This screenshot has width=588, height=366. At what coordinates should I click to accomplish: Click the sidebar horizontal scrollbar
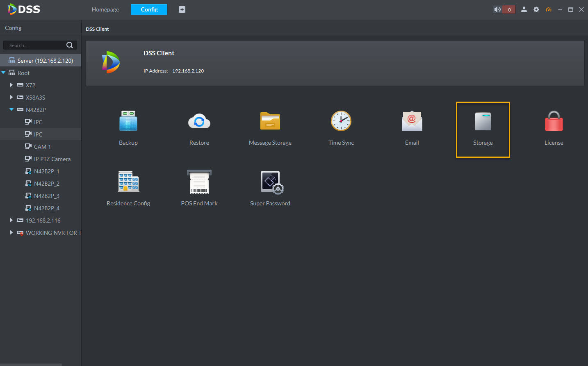(x=31, y=364)
